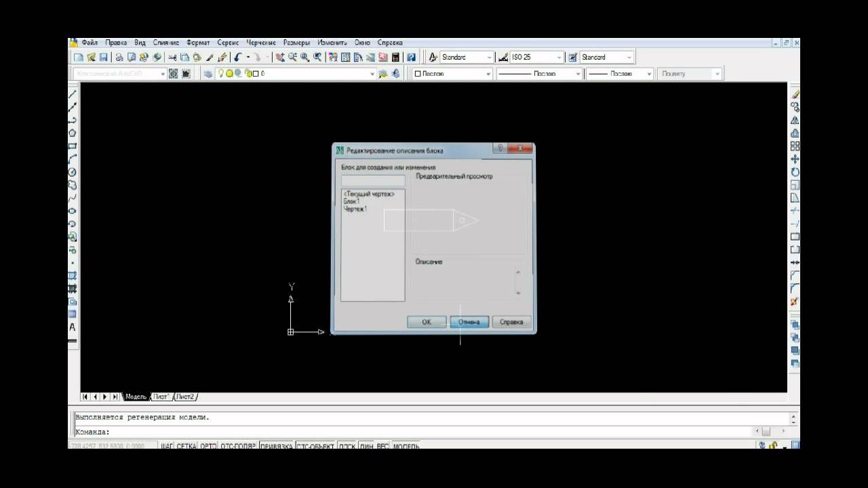Toggle ДИН dynamic input button
This screenshot has height=488, width=868.
click(x=366, y=446)
